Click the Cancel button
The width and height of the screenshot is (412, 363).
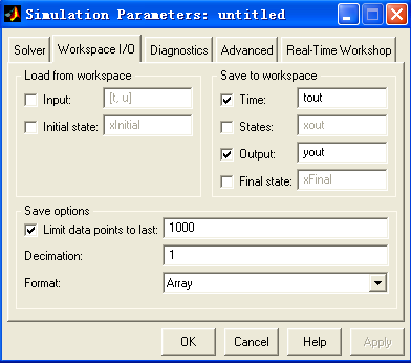[x=251, y=342]
